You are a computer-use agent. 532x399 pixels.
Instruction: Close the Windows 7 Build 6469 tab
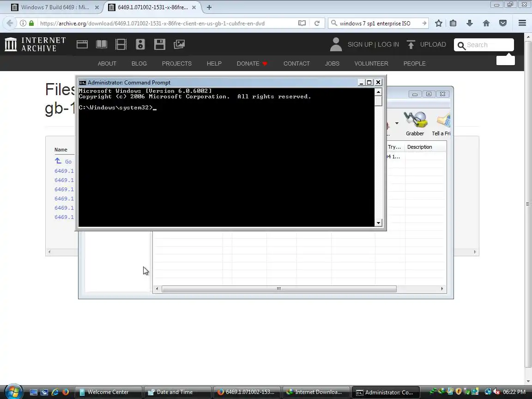(97, 7)
